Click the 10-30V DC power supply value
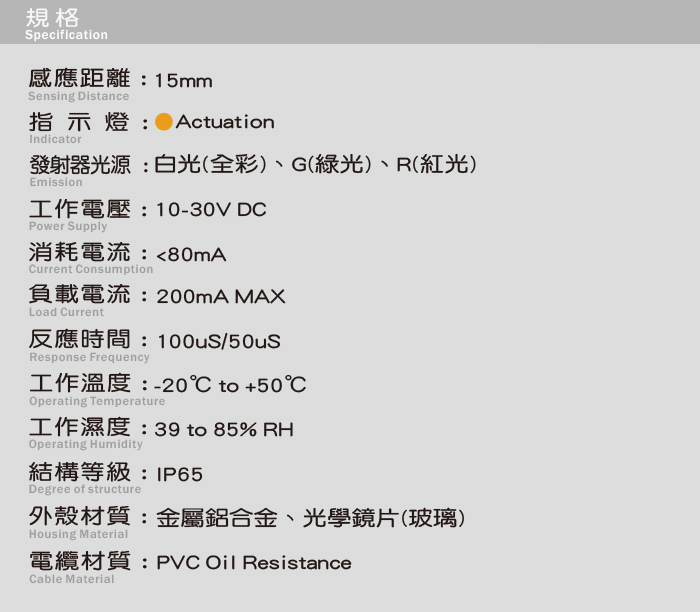This screenshot has width=700, height=612. tap(211, 210)
